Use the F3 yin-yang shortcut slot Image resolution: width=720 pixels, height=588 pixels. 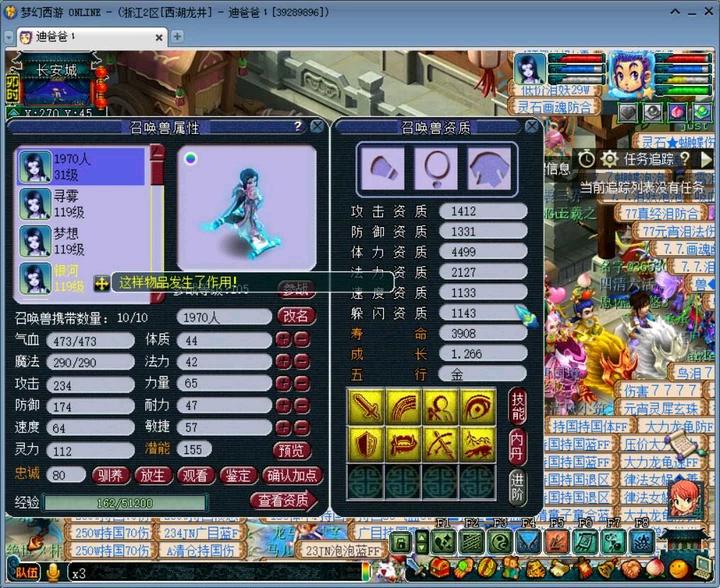(500, 542)
